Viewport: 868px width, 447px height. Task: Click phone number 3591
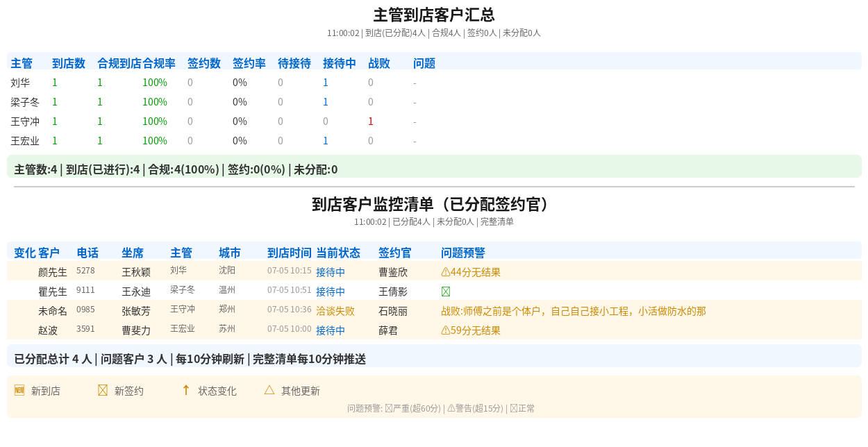[x=85, y=329]
